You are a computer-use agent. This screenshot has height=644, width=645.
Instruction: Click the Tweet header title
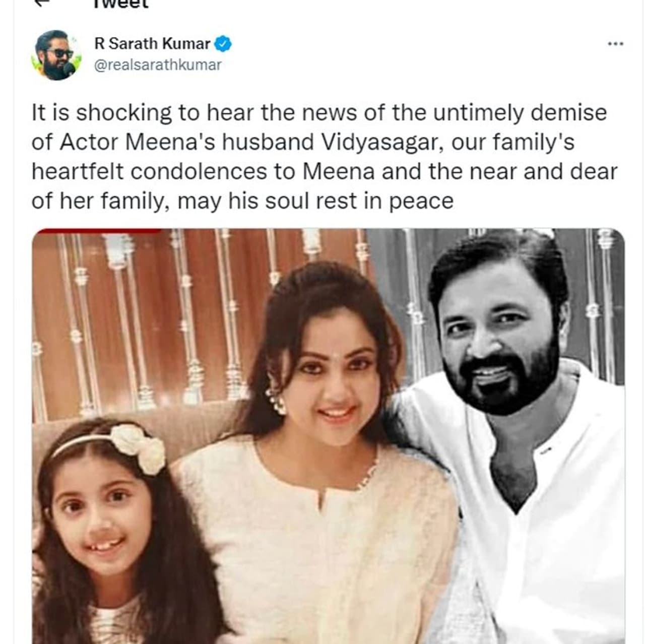(x=120, y=4)
